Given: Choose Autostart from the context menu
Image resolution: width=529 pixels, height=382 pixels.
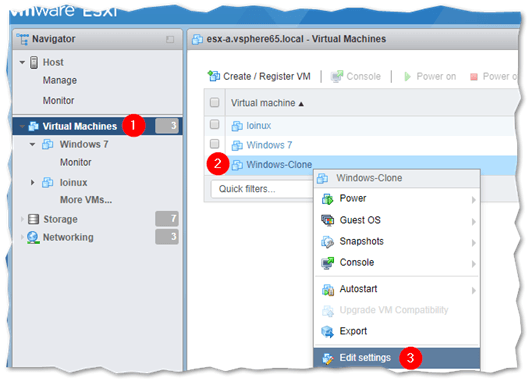Looking at the screenshot, I should tap(397, 289).
